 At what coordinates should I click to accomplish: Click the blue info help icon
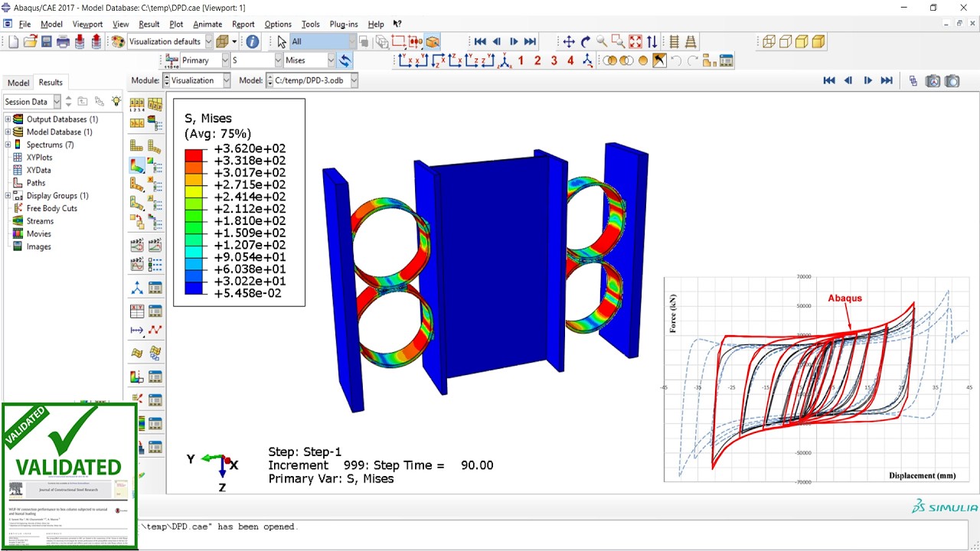click(x=252, y=41)
